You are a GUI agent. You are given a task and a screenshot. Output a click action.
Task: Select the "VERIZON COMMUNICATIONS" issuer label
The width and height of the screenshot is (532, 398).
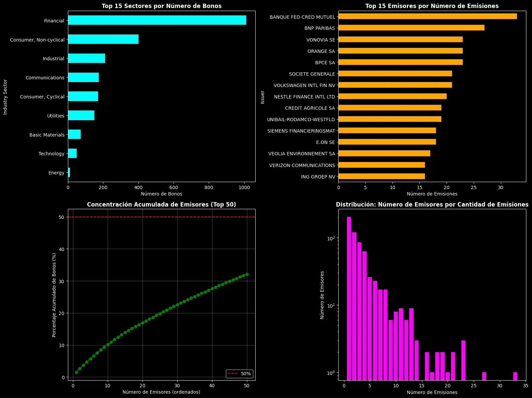[x=302, y=165]
